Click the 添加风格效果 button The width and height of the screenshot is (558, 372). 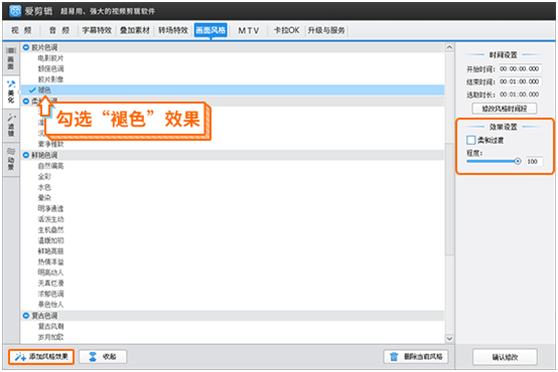point(41,357)
